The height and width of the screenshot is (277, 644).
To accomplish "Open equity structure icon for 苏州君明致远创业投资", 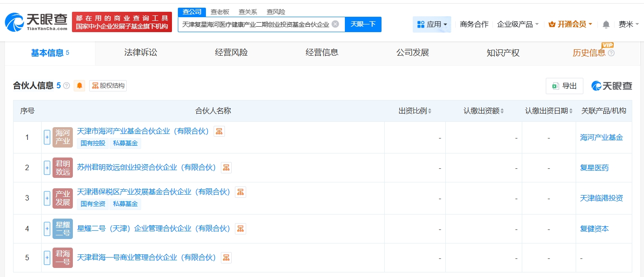I will (x=226, y=167).
